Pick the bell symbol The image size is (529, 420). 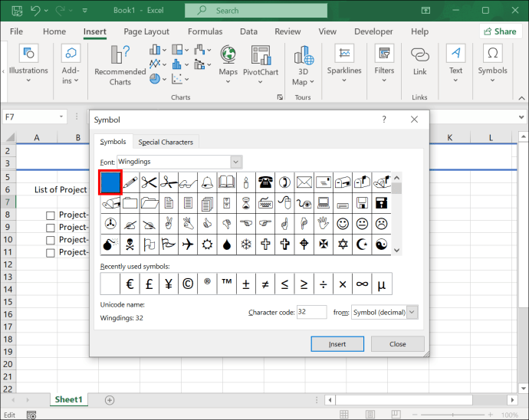[207, 182]
